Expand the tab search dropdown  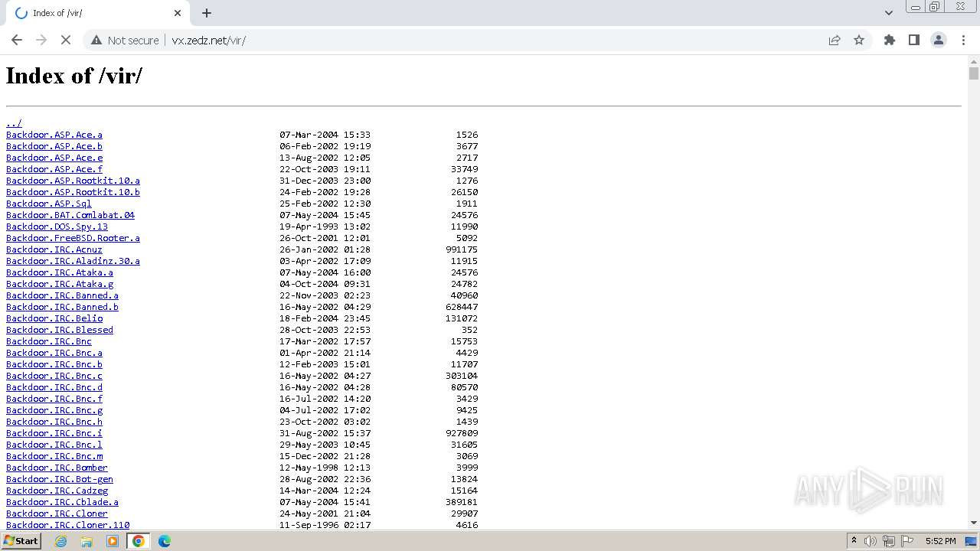click(x=888, y=13)
